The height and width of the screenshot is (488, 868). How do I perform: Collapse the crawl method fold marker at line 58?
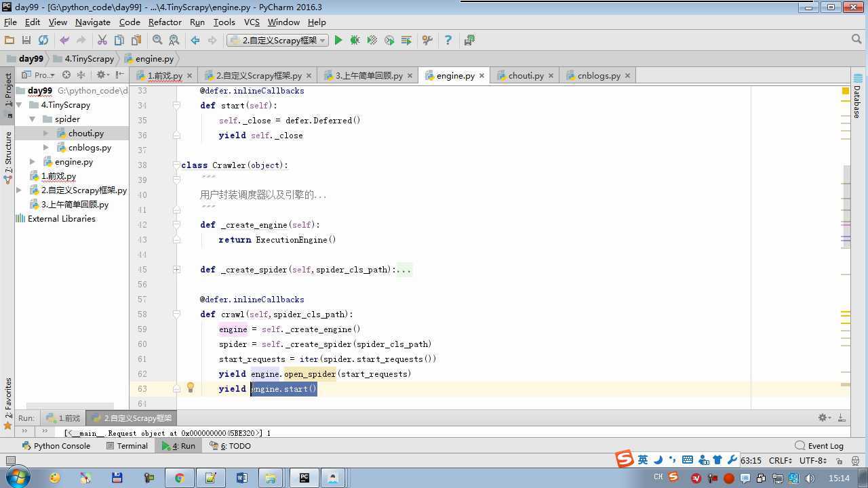click(176, 314)
